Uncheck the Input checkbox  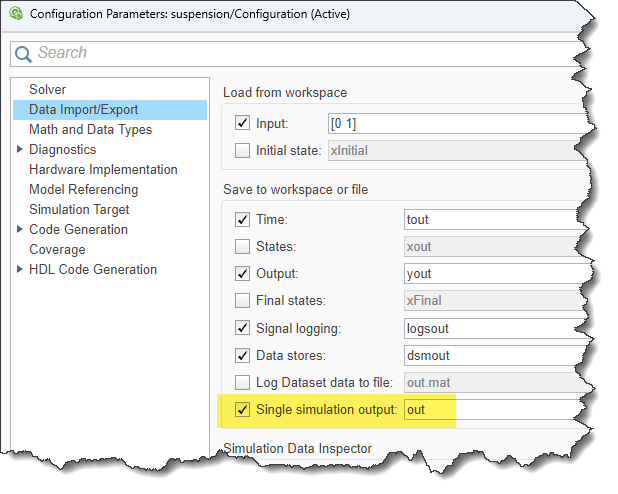pyautogui.click(x=242, y=123)
